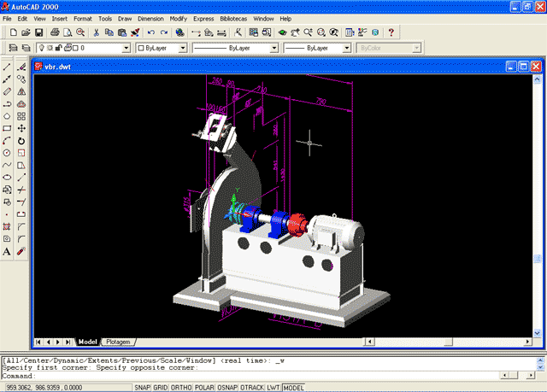The height and width of the screenshot is (392, 547).
Task: Expand the layer list dropdown
Action: coord(126,49)
